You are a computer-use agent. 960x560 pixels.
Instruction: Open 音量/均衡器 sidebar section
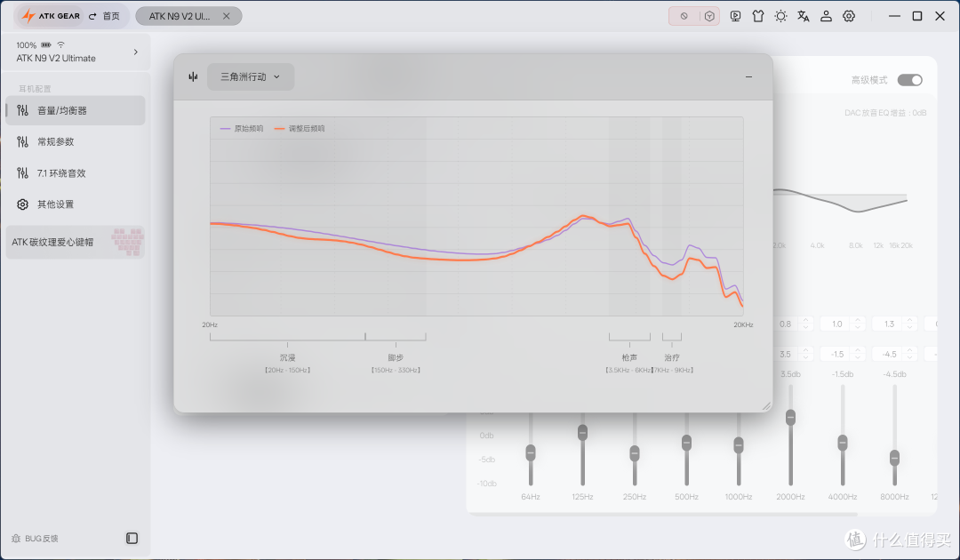pos(76,110)
